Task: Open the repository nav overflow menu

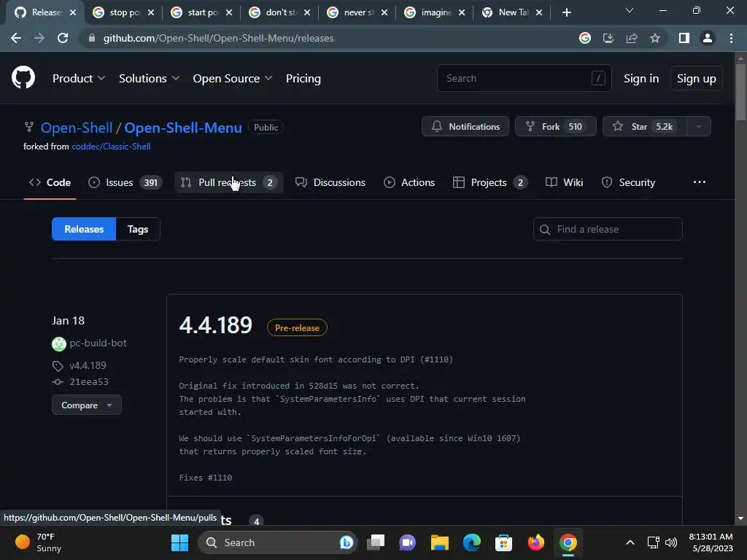Action: point(700,182)
